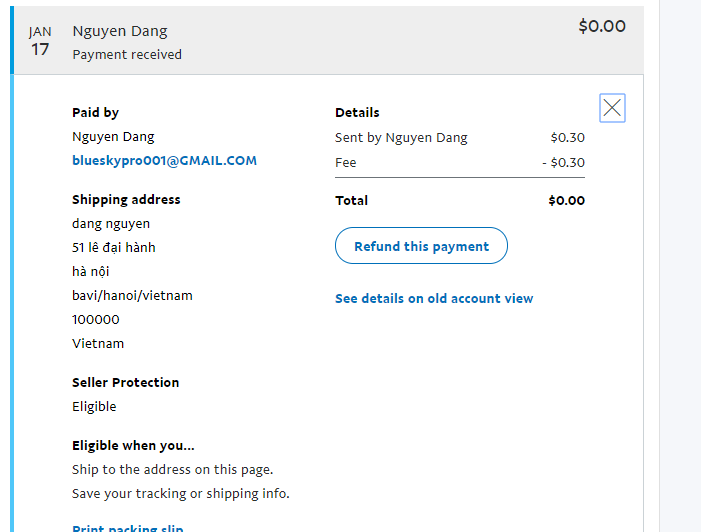This screenshot has width=701, height=532.
Task: Click the Paid by heading
Action: (x=95, y=112)
